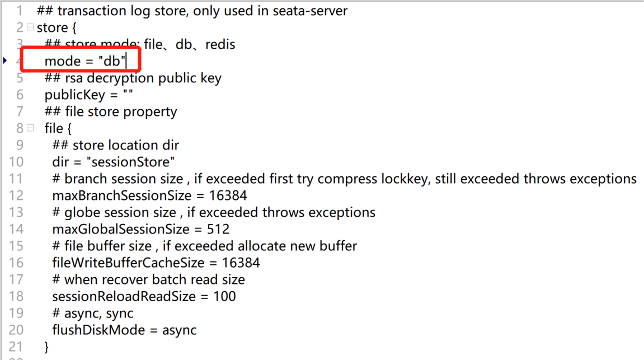Click line number 20 in margin
644x360 pixels.
tap(16, 330)
